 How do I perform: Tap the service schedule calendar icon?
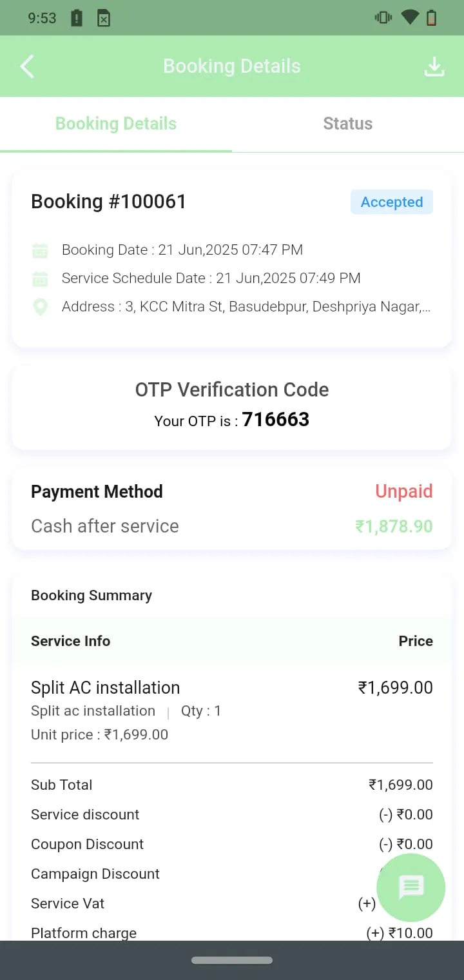click(x=40, y=279)
